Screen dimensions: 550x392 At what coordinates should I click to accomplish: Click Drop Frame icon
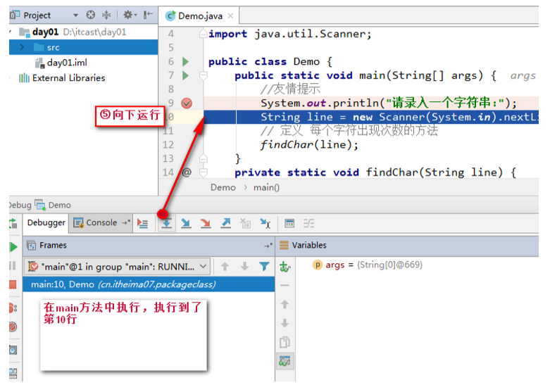tap(245, 223)
